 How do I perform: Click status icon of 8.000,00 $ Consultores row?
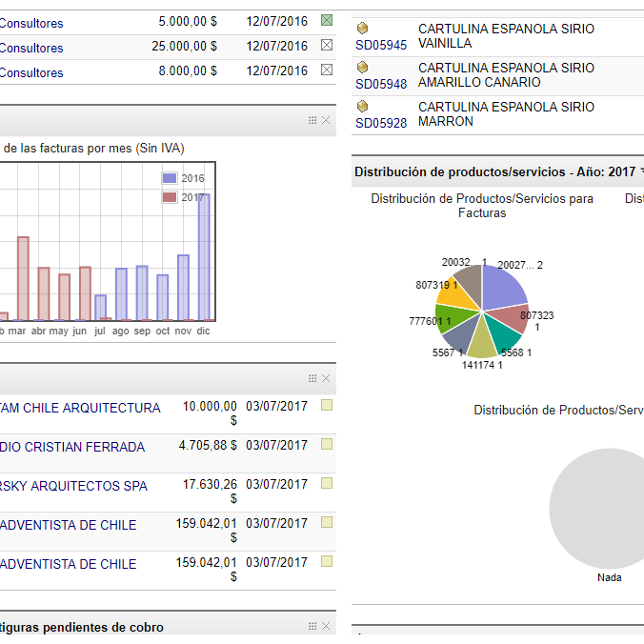click(327, 70)
